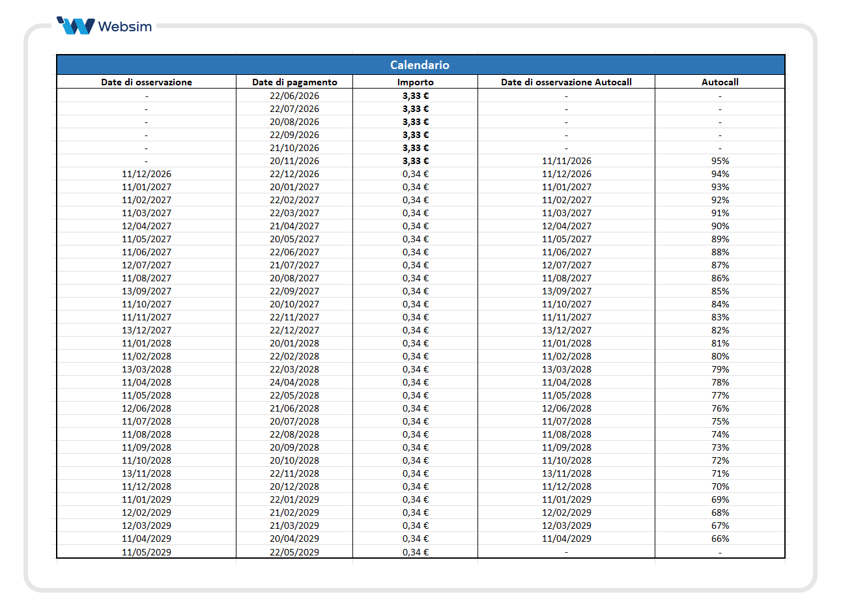Click the 70% autocall value

pyautogui.click(x=720, y=486)
